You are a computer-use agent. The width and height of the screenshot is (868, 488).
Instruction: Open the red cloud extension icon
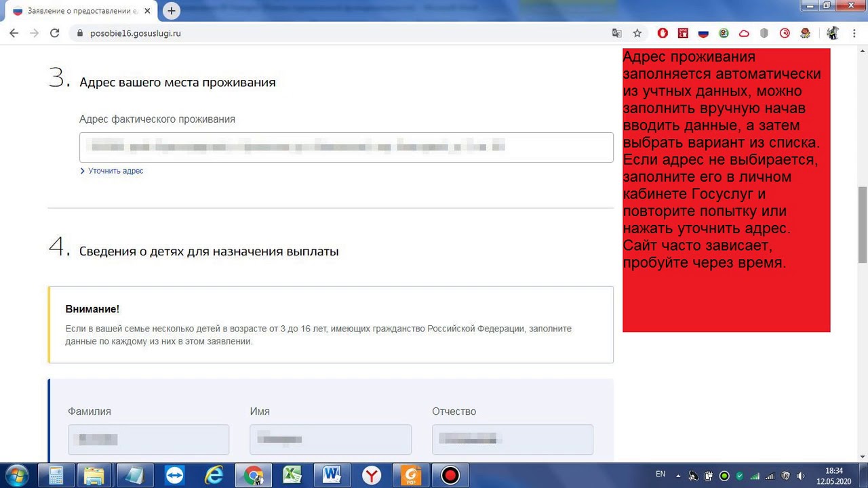[744, 33]
